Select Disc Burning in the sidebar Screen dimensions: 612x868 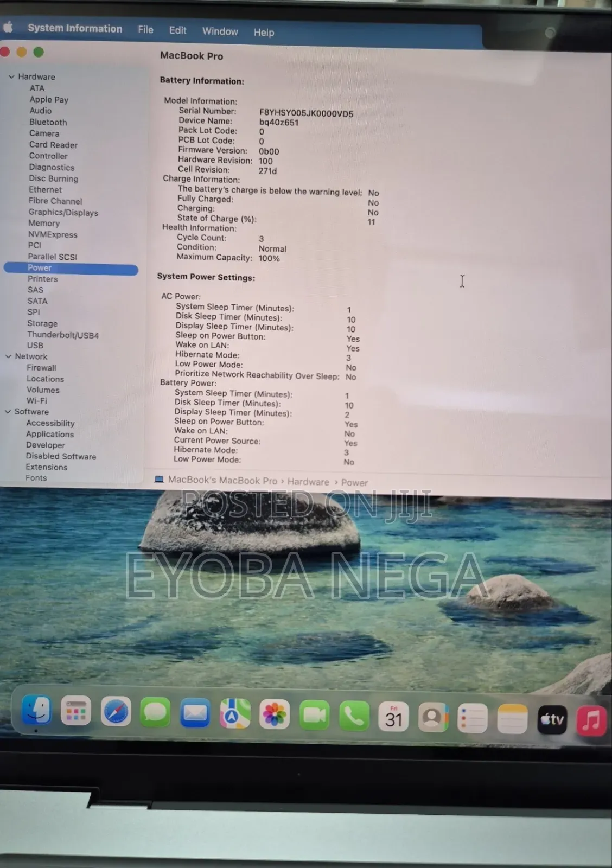pos(53,178)
